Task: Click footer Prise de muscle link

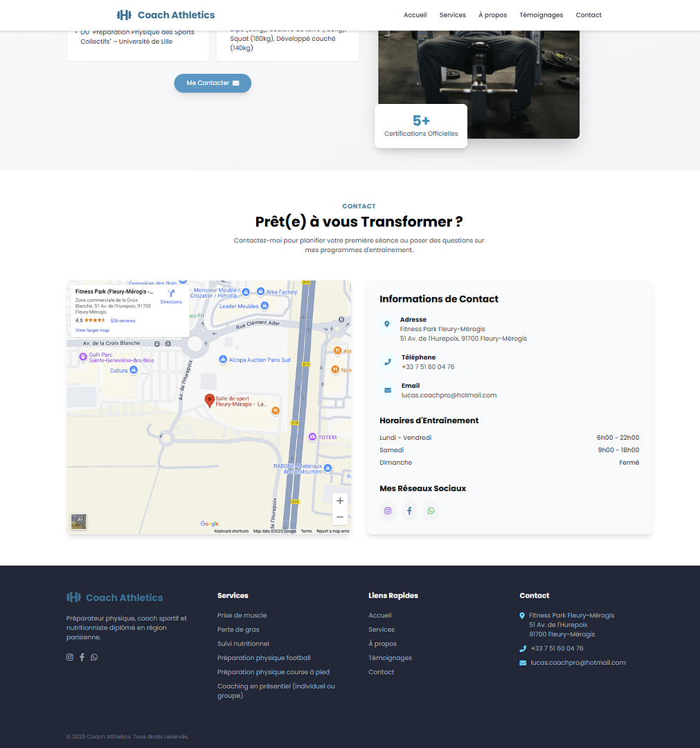Action: click(242, 616)
